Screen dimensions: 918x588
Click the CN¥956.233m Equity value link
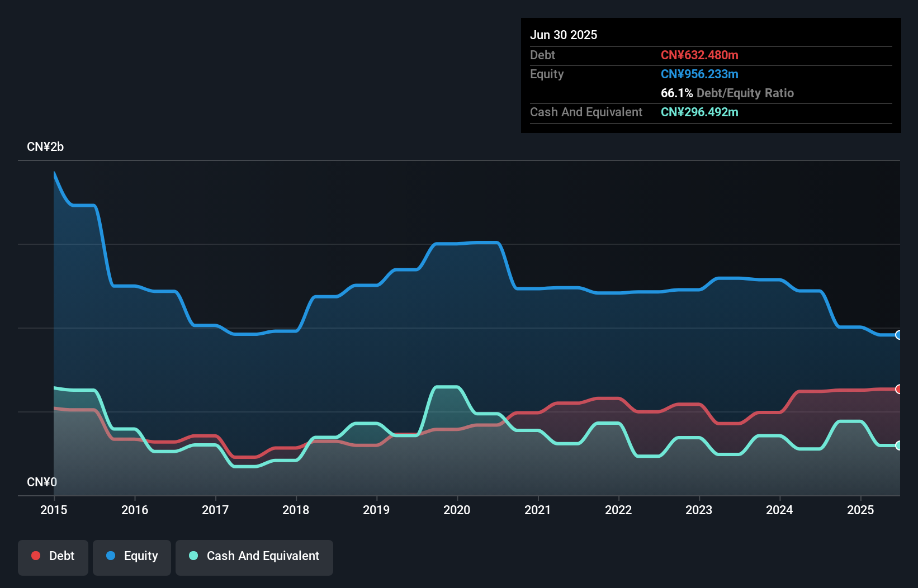[699, 74]
